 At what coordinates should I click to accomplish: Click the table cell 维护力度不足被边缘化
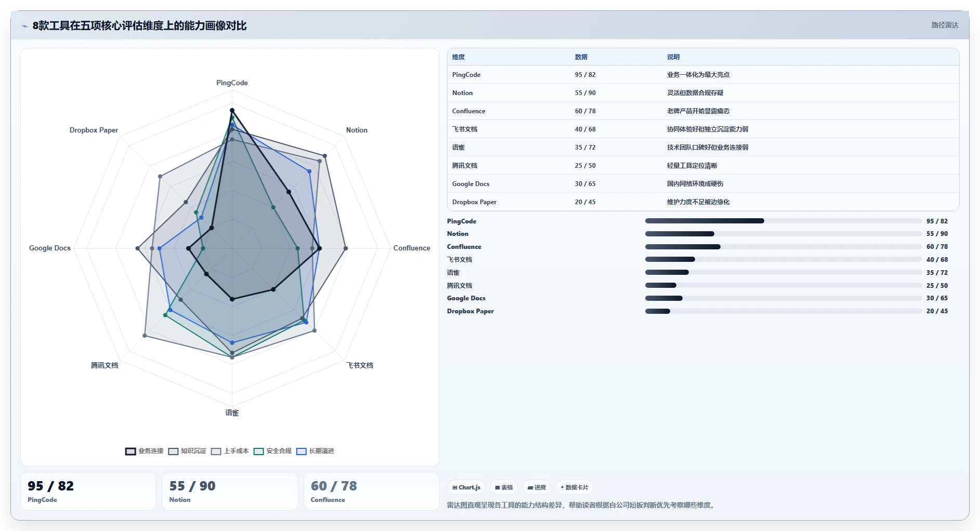tap(698, 202)
